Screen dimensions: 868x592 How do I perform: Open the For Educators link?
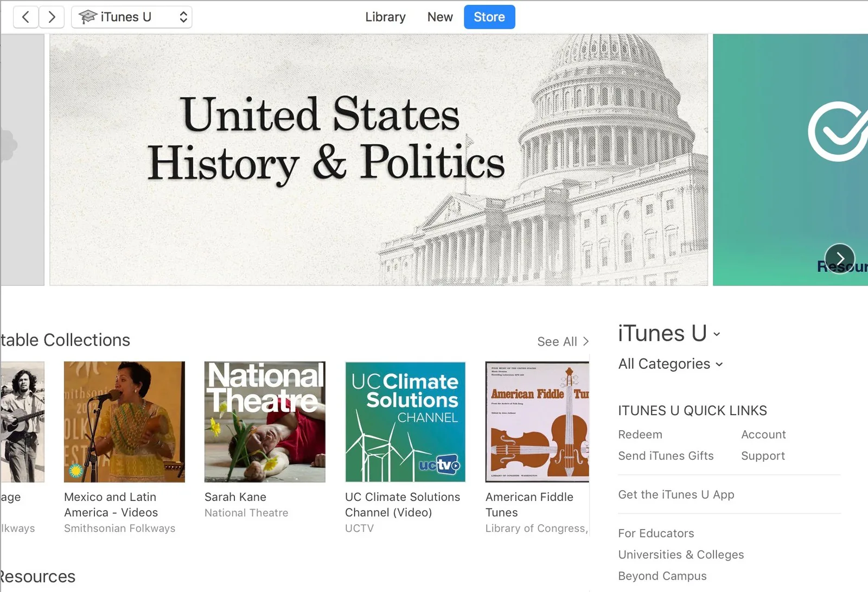click(656, 533)
